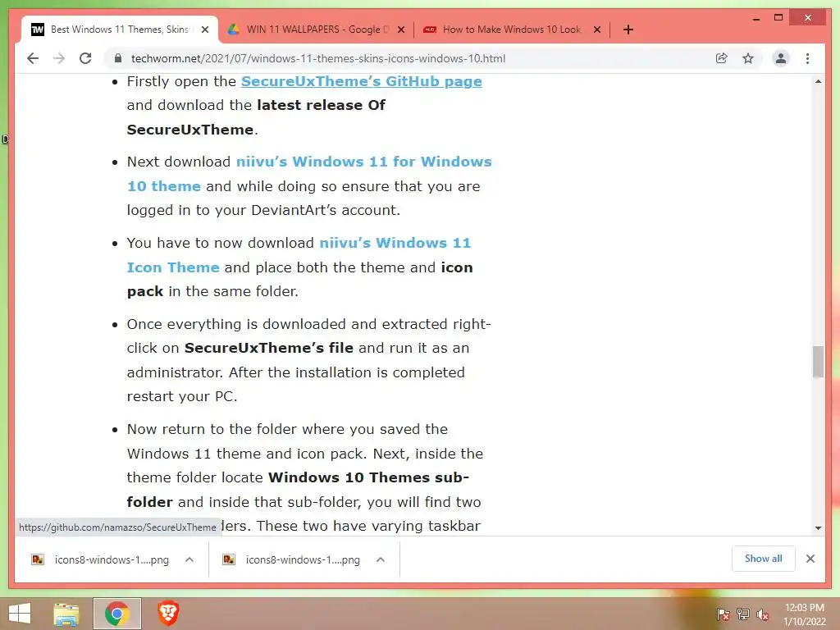Open File Explorer from taskbar
The width and height of the screenshot is (840, 630).
[x=66, y=614]
